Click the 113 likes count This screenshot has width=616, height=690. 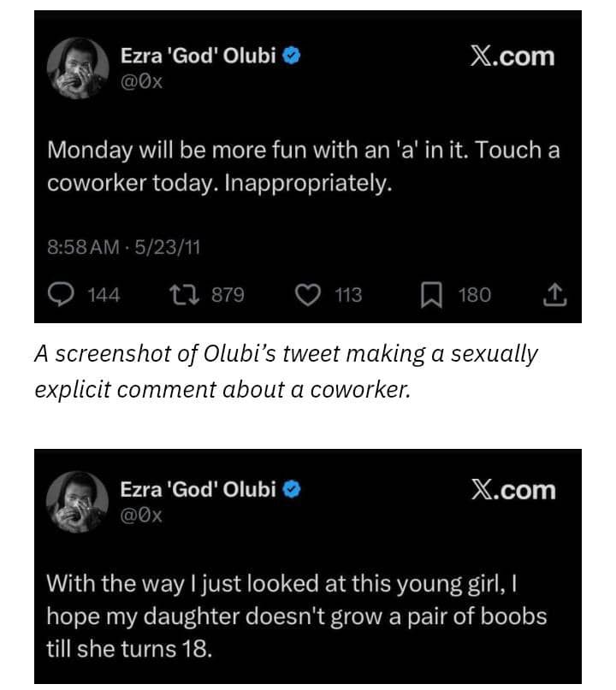[348, 295]
